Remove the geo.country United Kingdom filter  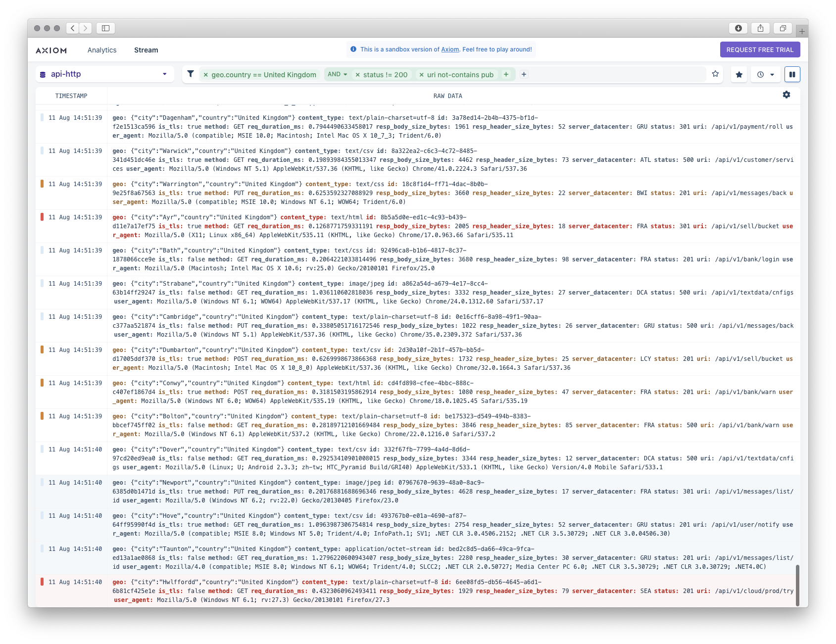(206, 75)
